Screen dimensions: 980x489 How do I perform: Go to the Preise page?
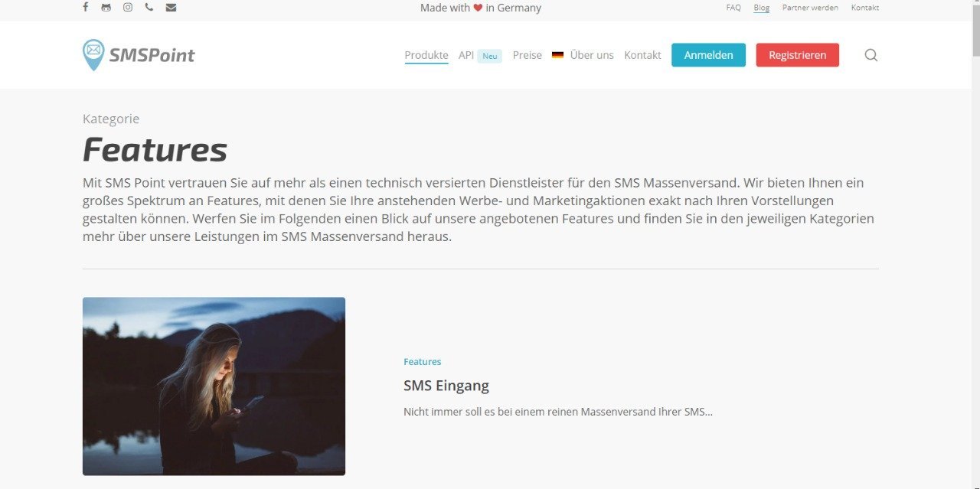[x=527, y=55]
